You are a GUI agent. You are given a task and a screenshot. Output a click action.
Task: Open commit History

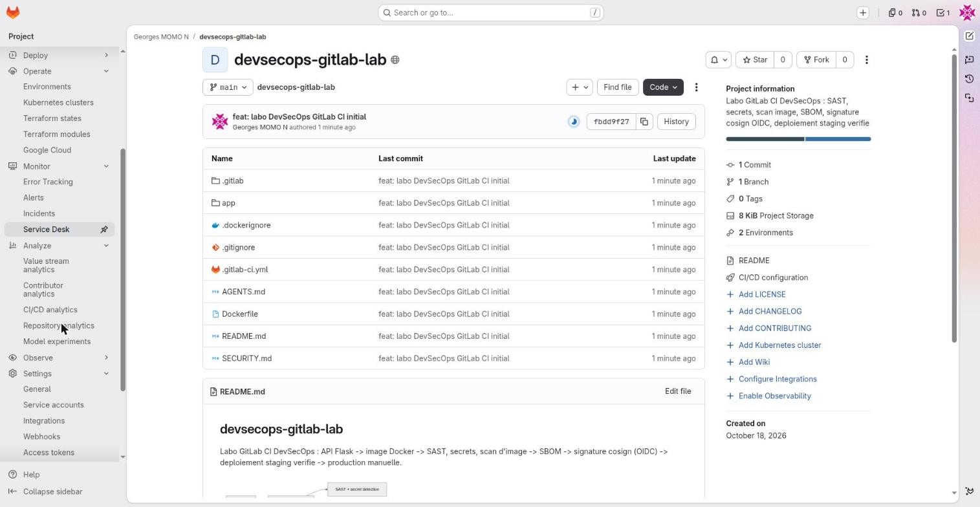click(676, 122)
